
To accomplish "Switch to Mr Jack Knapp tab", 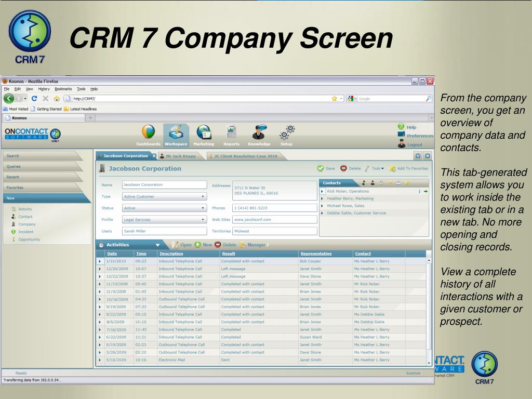I will (x=180, y=156).
